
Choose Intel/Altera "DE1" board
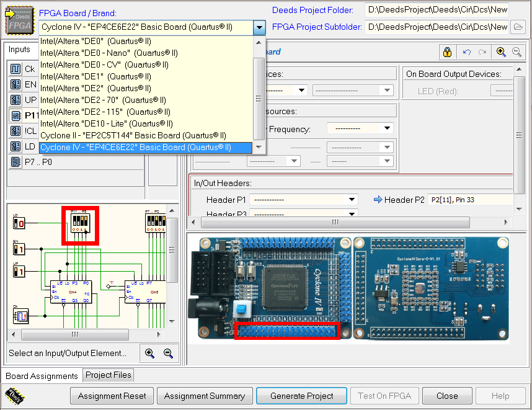tap(146, 77)
